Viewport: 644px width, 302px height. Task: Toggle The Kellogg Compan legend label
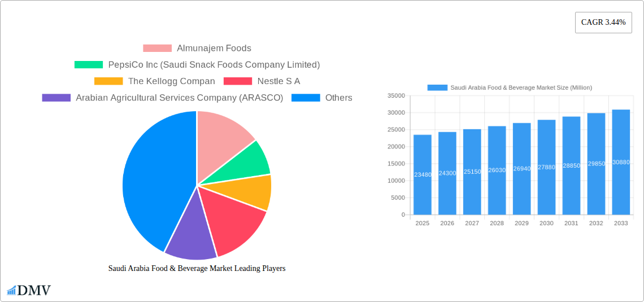pos(172,81)
